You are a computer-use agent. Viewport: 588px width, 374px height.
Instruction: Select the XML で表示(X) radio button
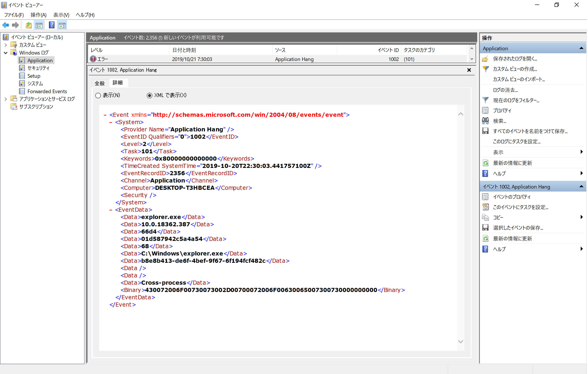pos(149,96)
